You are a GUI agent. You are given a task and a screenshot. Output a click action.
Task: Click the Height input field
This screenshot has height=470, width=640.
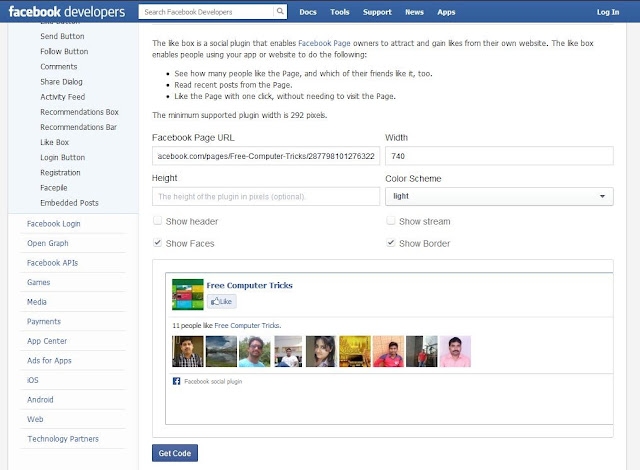tap(266, 196)
